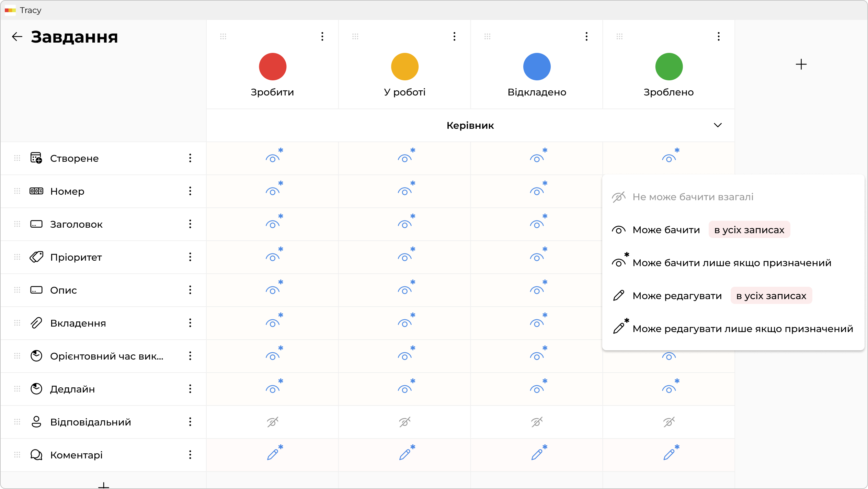Open the Заголовок row three-dot menu
This screenshot has height=489, width=868.
[190, 224]
